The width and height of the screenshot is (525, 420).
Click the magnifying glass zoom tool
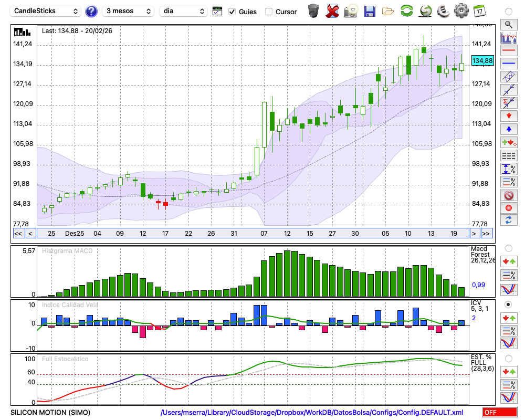pos(508,24)
